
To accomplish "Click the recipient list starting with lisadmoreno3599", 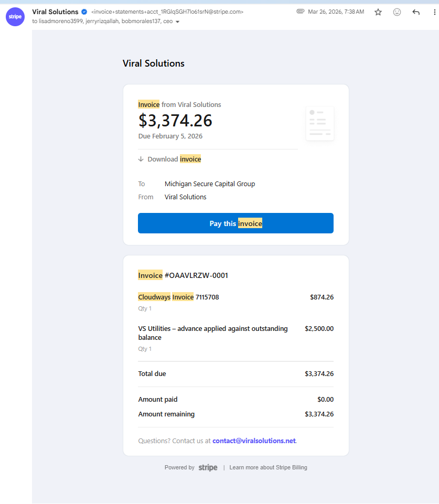I will click(102, 21).
